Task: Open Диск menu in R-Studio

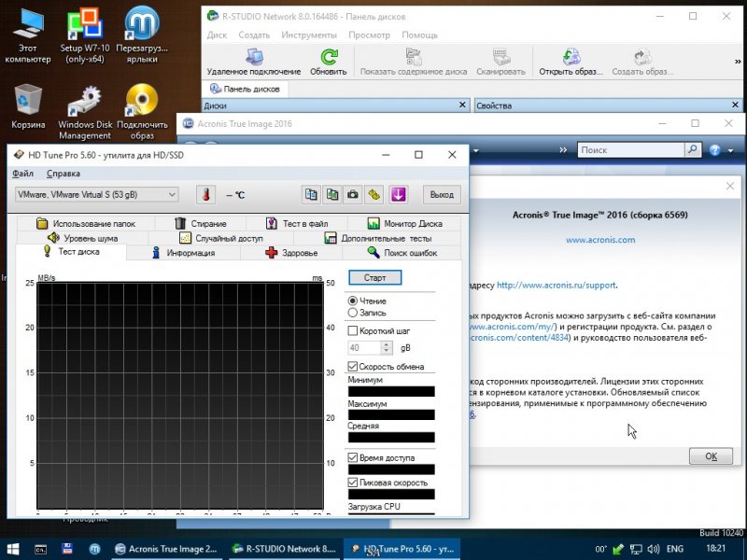Action: 217,35
